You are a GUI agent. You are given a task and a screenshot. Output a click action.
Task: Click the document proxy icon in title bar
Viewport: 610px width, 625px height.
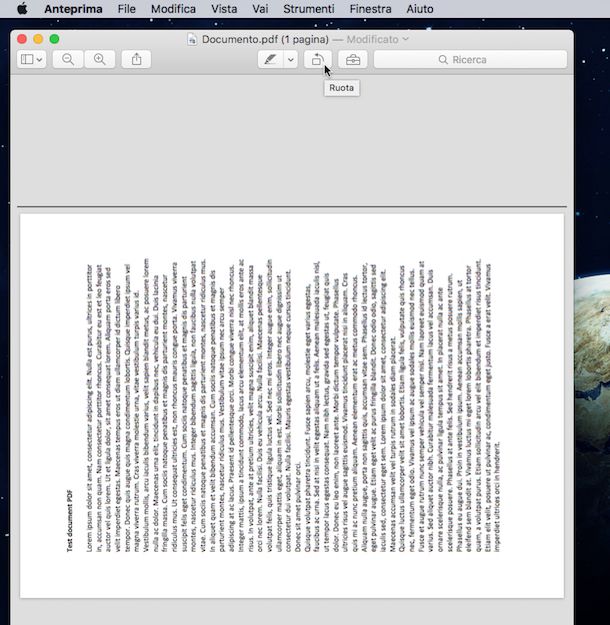pyautogui.click(x=192, y=39)
